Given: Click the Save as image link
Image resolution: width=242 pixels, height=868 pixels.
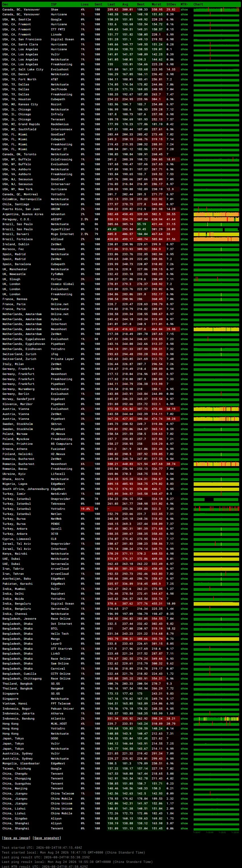Looking at the screenshot, I should click(x=16, y=838).
